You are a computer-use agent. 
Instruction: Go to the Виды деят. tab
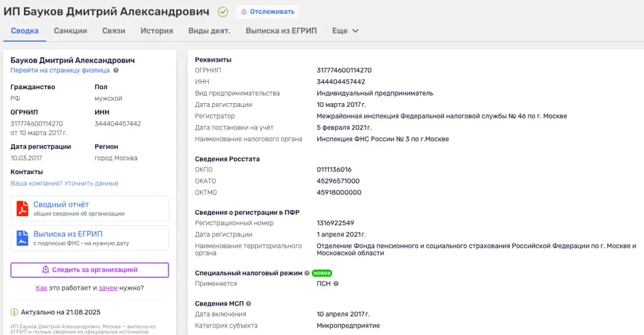(x=209, y=31)
